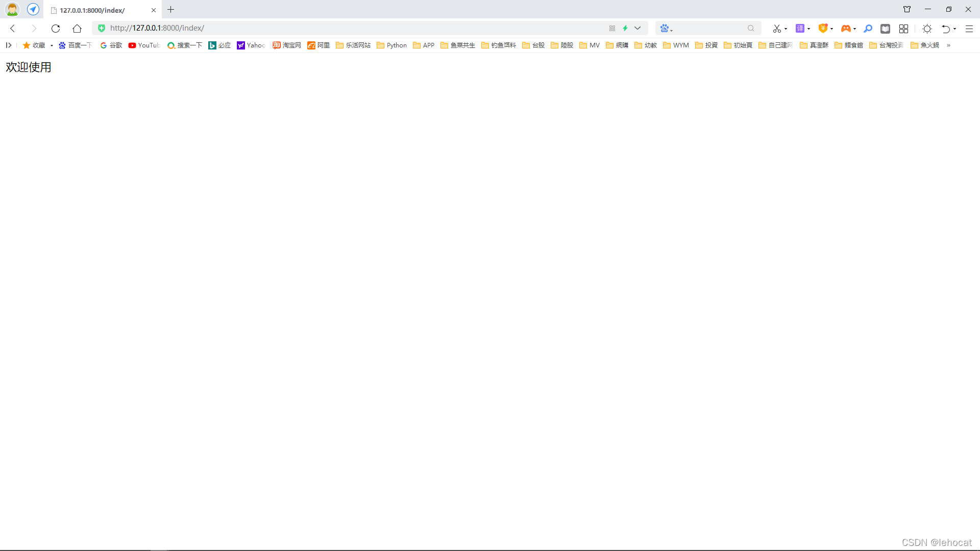Click the game controller icon

(845, 29)
